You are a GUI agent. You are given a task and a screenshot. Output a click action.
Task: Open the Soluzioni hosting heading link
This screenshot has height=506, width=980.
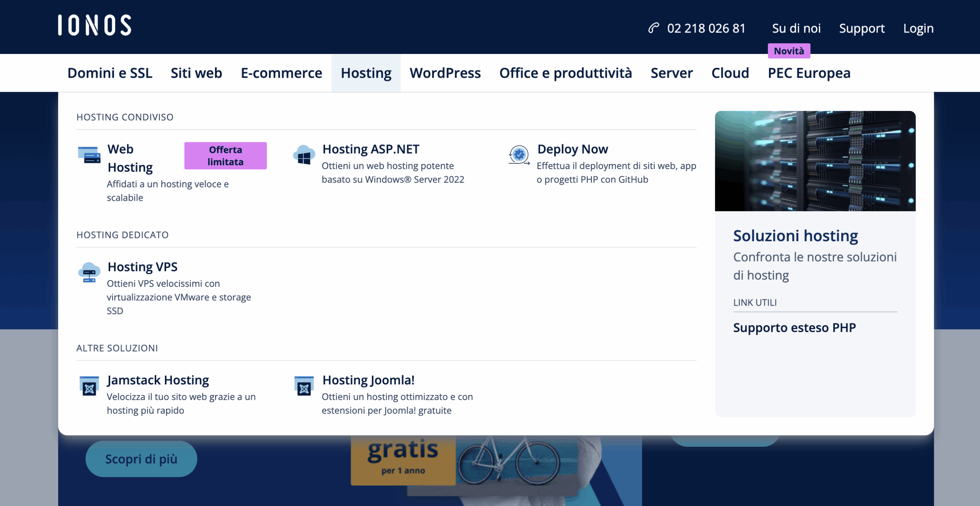[795, 236]
